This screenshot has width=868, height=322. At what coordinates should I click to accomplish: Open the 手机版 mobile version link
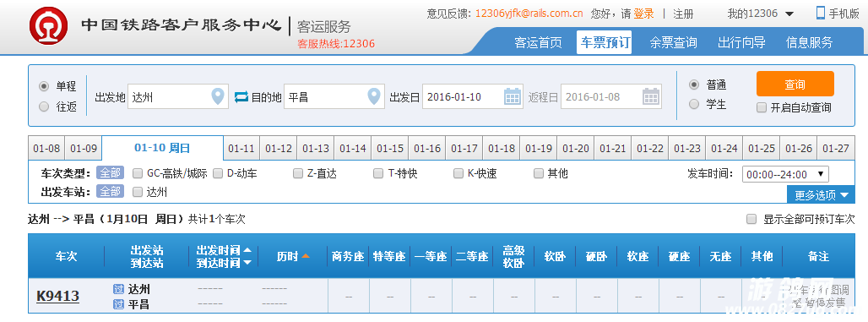(844, 14)
